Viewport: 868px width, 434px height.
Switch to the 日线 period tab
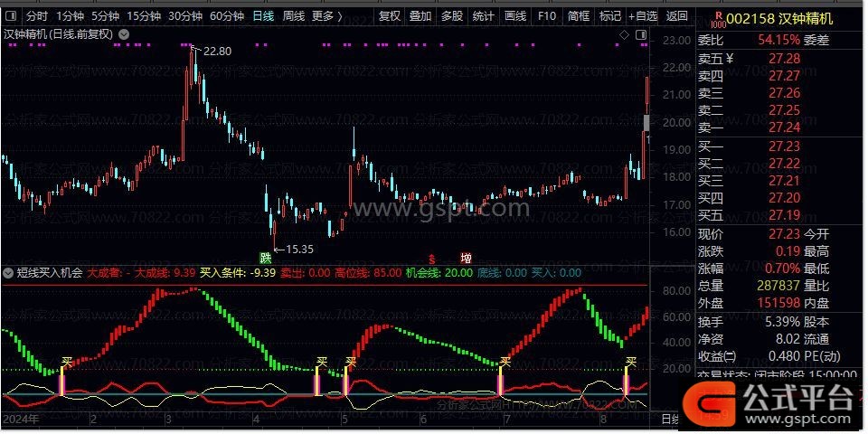(262, 15)
